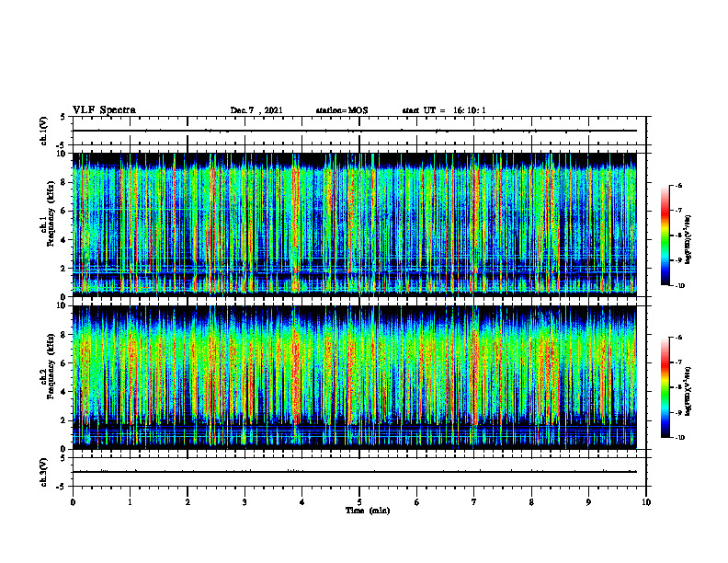Click the "ch.1(V)" waveform axis label
Image resolution: width=728 pixels, height=563 pixels.
(x=43, y=131)
